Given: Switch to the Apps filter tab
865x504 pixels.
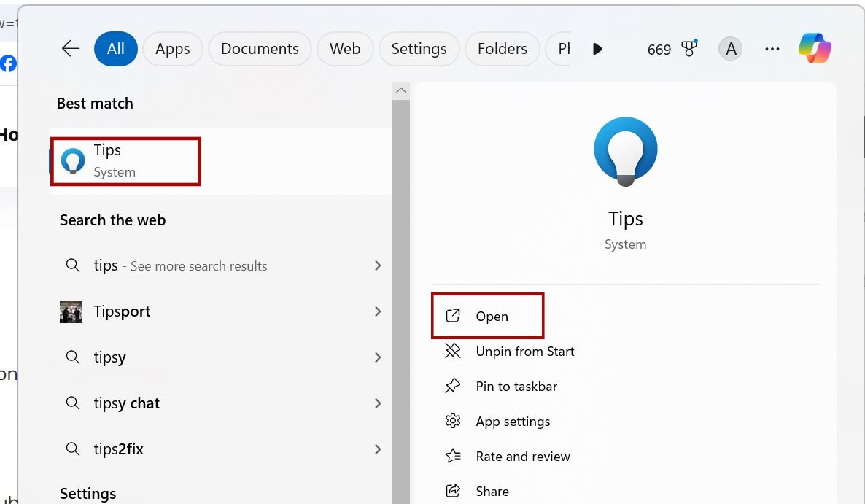Looking at the screenshot, I should tap(173, 49).
